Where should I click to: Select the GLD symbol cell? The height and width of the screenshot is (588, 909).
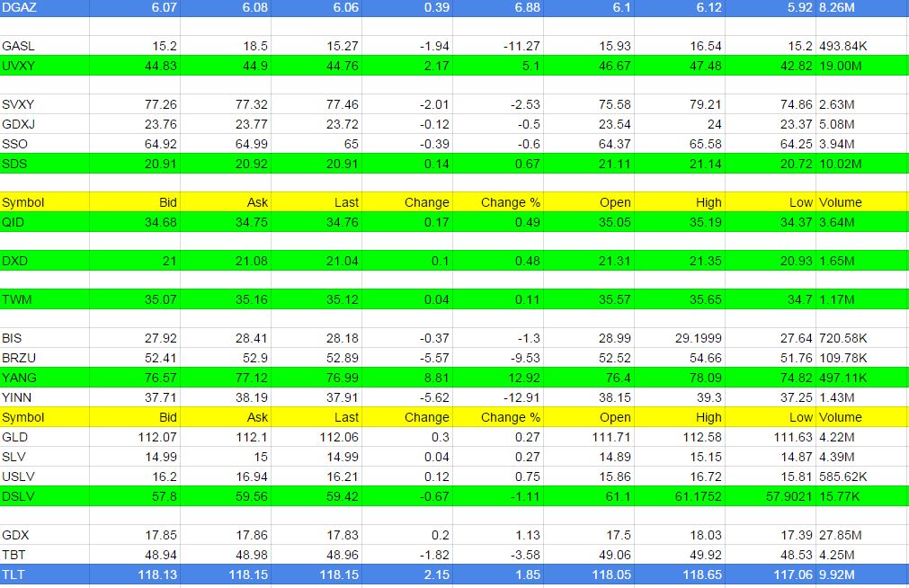click(45, 437)
